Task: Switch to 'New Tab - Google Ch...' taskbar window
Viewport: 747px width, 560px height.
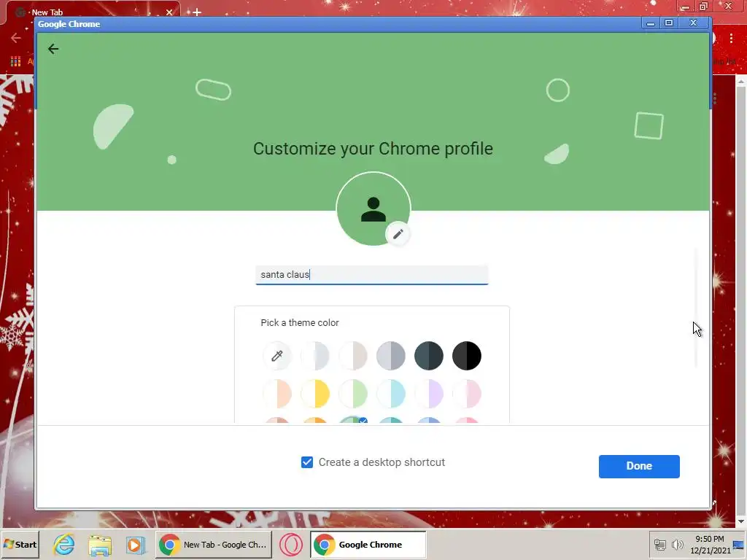Action: [x=214, y=544]
